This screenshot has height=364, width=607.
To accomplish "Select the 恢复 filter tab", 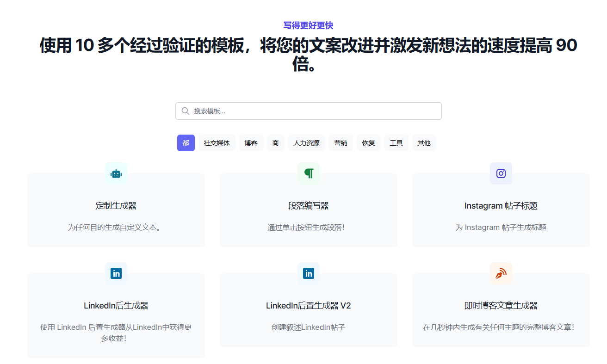I will 369,143.
